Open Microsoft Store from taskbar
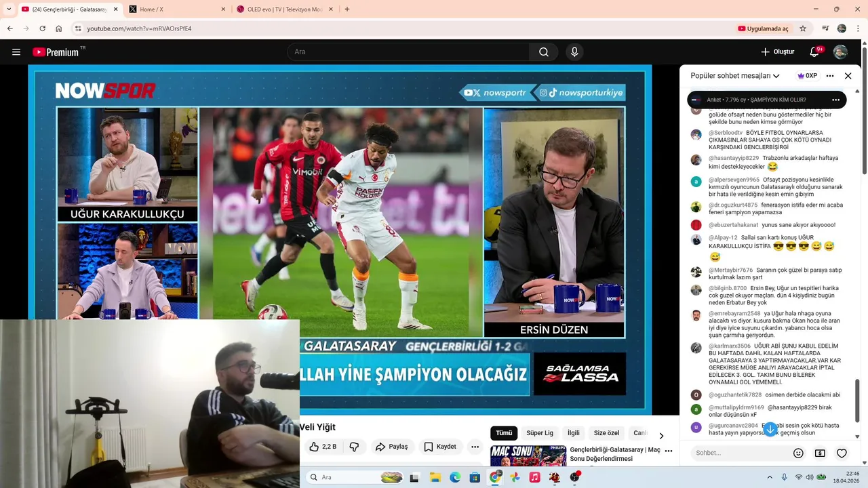868x488 pixels. [x=475, y=477]
